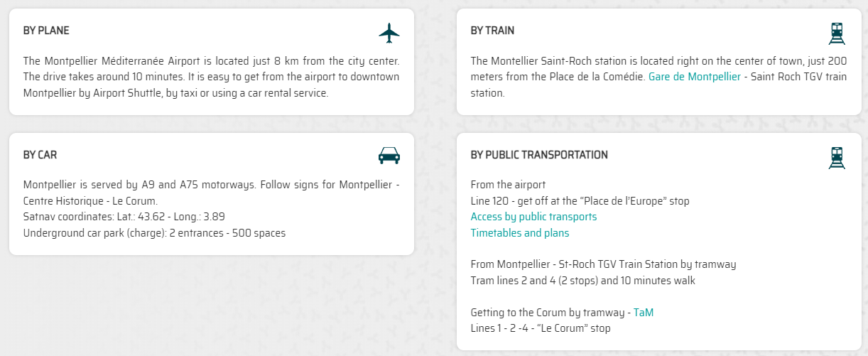Open the Timetables and plans link
This screenshot has height=356, width=868.
tap(520, 233)
